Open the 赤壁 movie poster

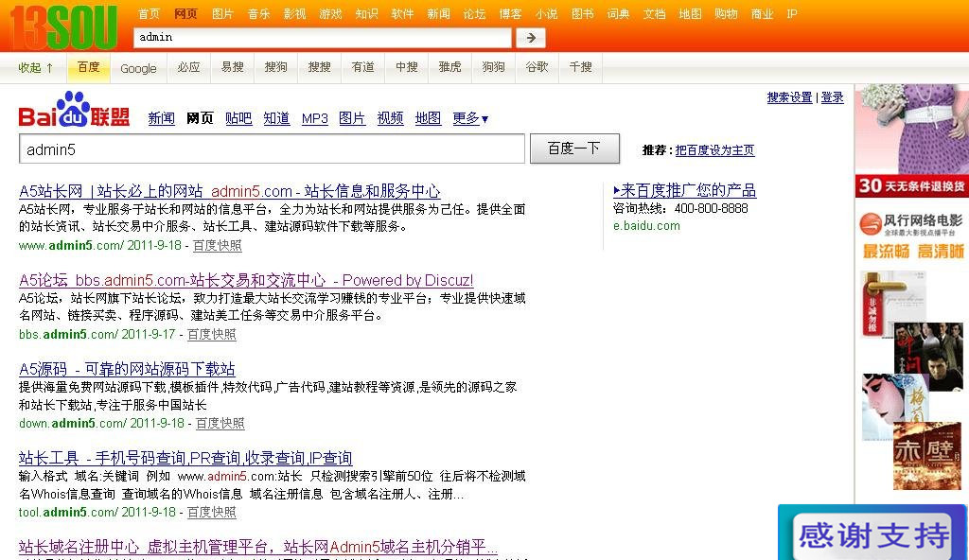tap(927, 456)
